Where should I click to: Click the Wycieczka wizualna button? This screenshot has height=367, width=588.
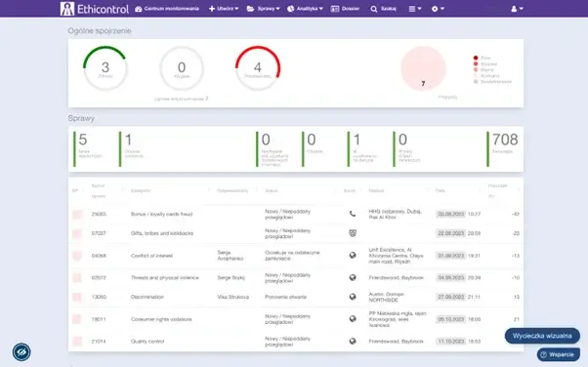pos(542,336)
